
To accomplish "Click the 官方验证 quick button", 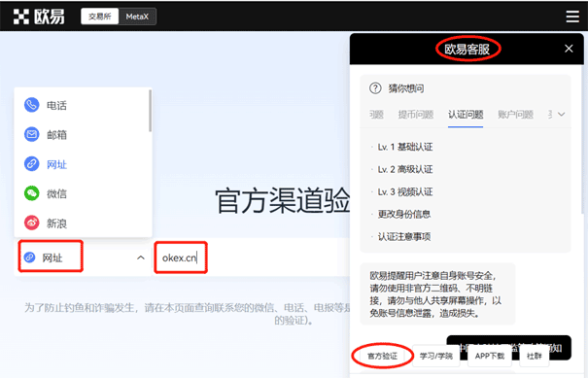I will (x=382, y=356).
